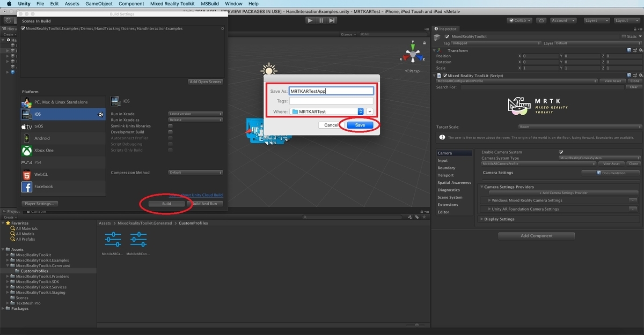Switch to the Spatial Awareness tab
Image resolution: width=644 pixels, height=335 pixels.
click(x=454, y=183)
